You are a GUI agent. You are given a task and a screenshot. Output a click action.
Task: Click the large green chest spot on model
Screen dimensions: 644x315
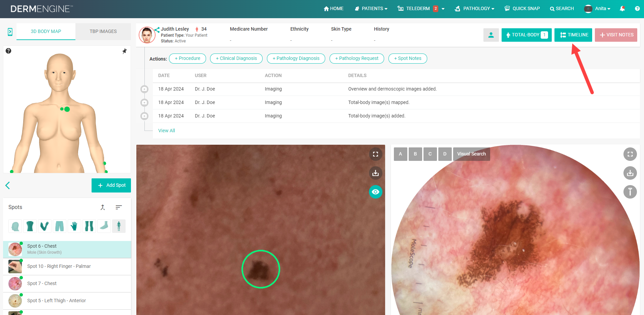[x=67, y=109]
